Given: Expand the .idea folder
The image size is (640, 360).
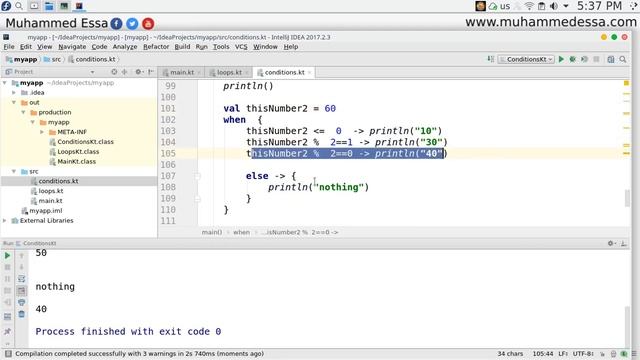Looking at the screenshot, I should [x=14, y=93].
